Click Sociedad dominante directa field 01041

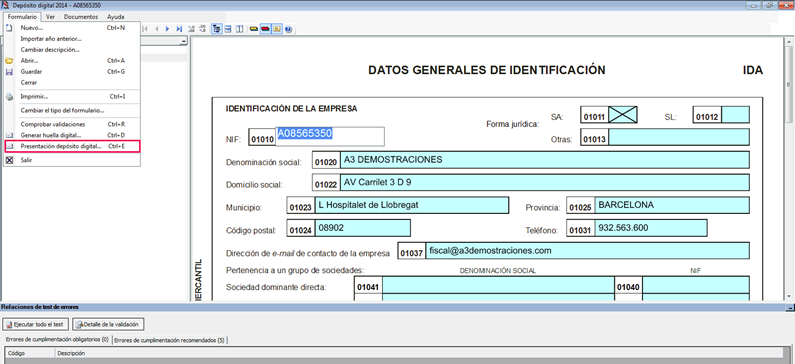pyautogui.click(x=498, y=285)
